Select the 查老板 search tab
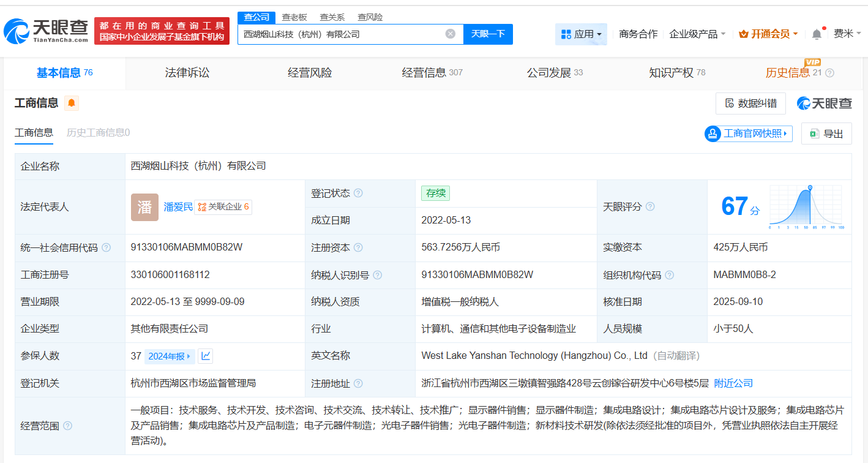Screen dimensions: 868x463 (294, 17)
